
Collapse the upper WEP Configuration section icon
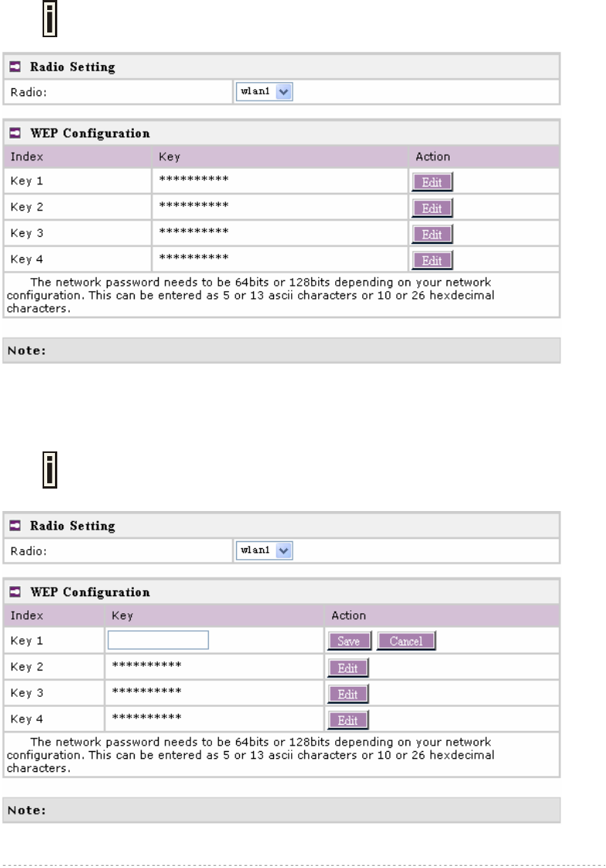point(16,133)
